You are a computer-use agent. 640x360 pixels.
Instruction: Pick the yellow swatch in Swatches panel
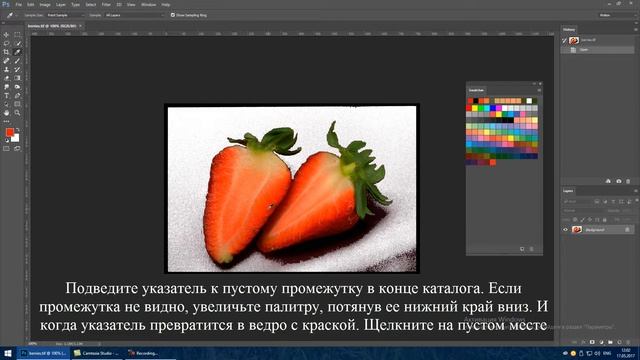point(475,108)
